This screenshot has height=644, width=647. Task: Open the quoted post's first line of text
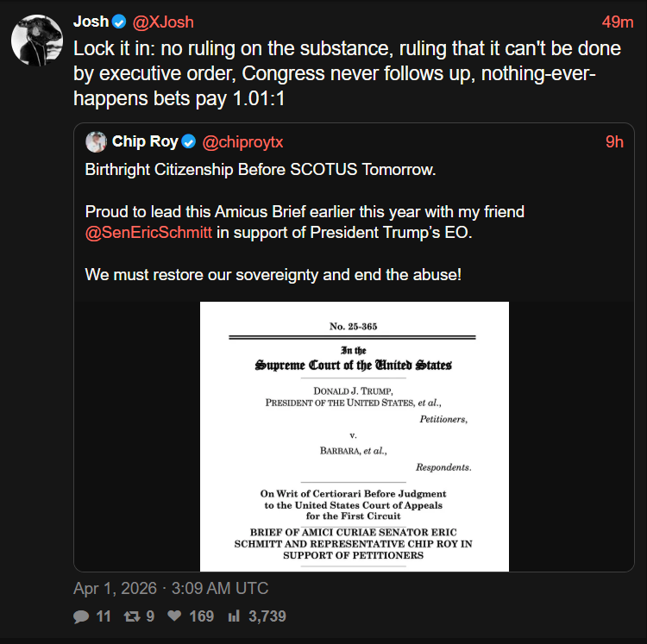(261, 169)
